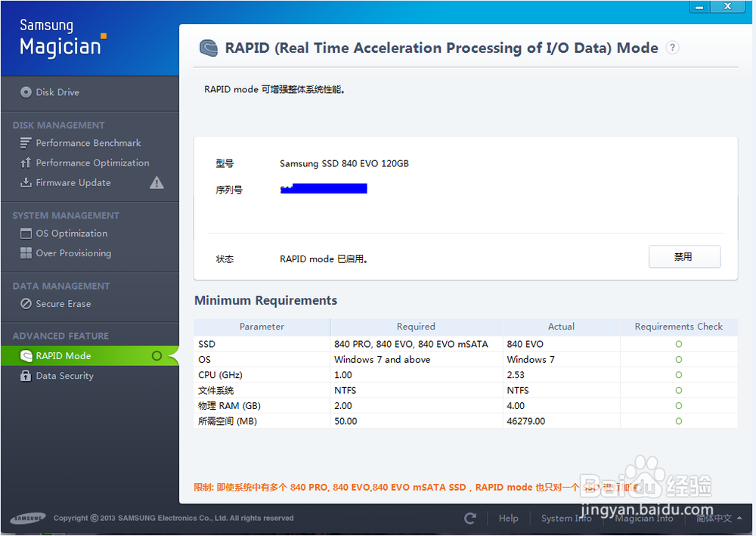The image size is (756, 536).
Task: Click the 'RAPID mode 已启用' status text
Action: pyautogui.click(x=324, y=259)
